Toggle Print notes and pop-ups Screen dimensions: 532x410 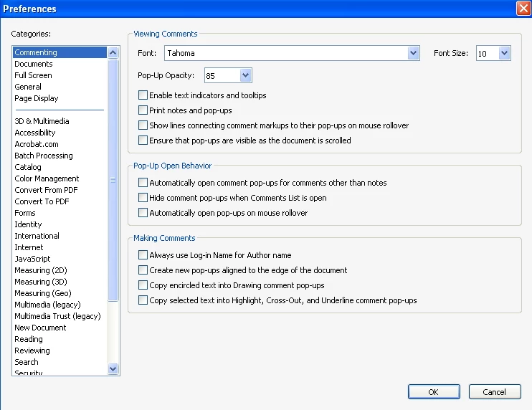pos(143,110)
